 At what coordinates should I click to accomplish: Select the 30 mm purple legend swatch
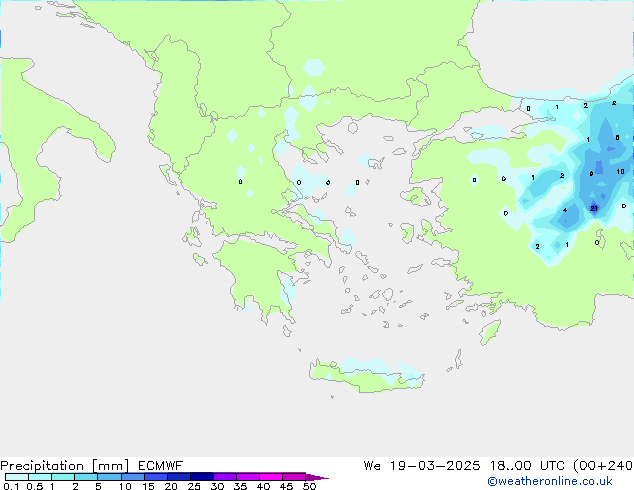[225, 477]
